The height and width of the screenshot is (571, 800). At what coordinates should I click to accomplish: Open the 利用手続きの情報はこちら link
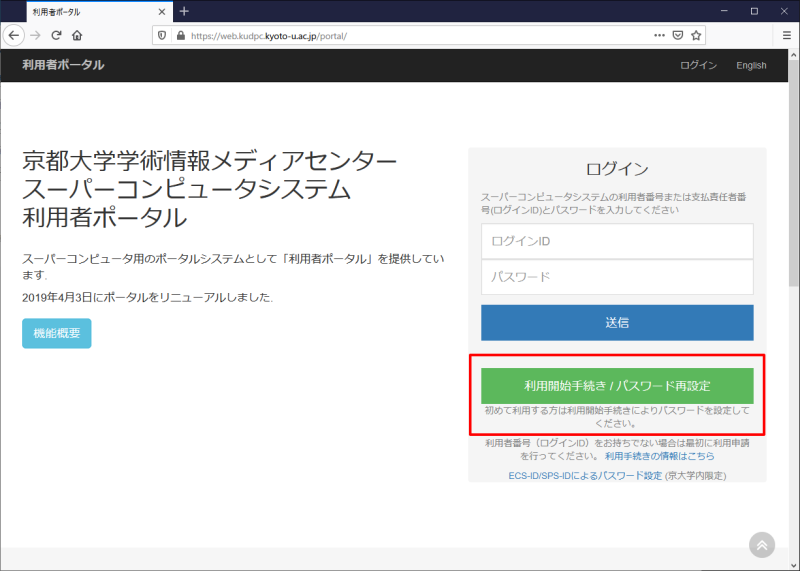point(659,456)
